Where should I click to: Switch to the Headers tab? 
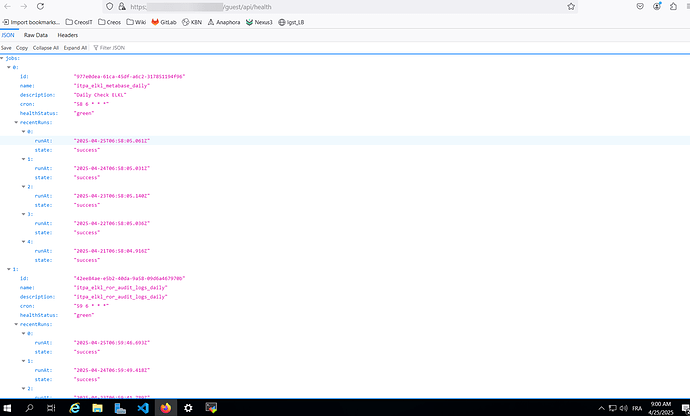tap(67, 35)
